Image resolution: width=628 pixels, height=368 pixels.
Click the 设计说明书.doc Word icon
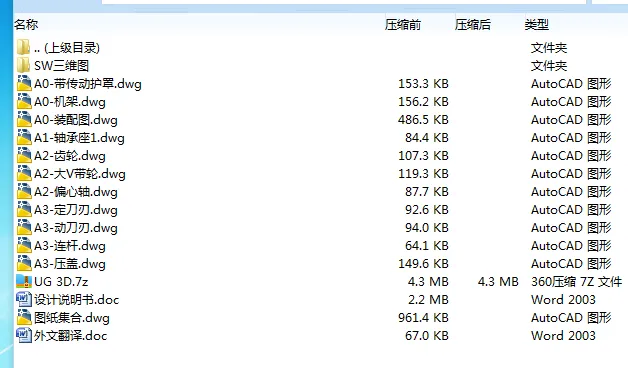click(24, 300)
